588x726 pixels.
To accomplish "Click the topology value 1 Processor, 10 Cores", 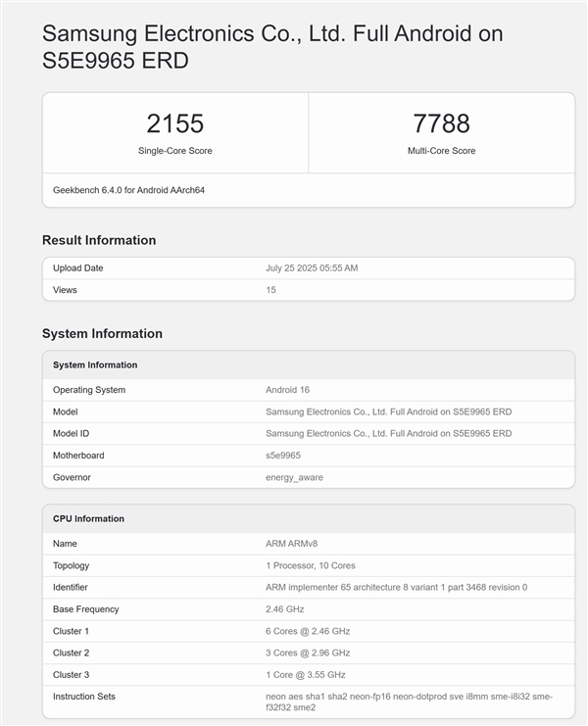I will tap(311, 565).
